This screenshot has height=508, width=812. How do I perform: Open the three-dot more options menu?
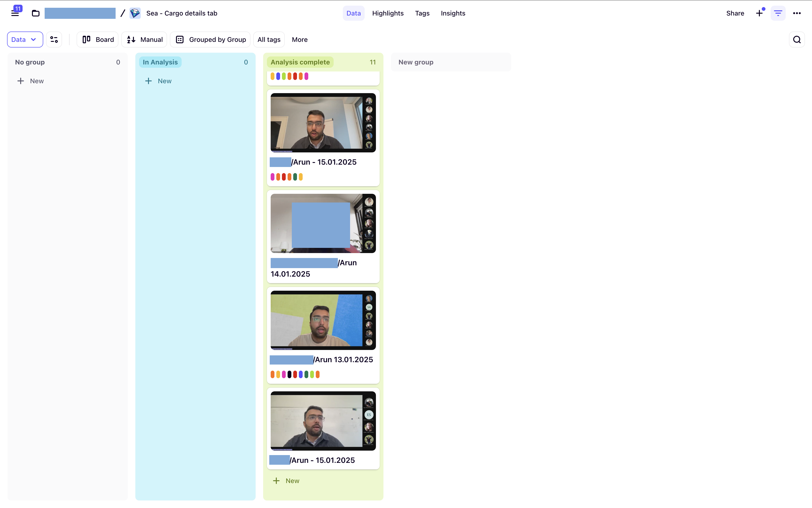click(x=797, y=13)
